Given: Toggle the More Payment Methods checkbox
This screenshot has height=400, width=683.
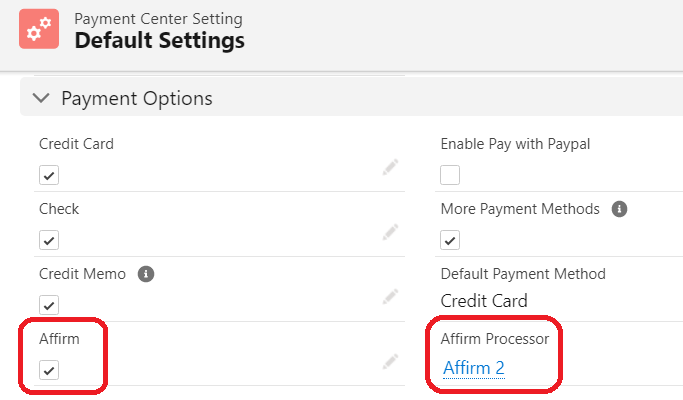Looking at the screenshot, I should click(450, 241).
